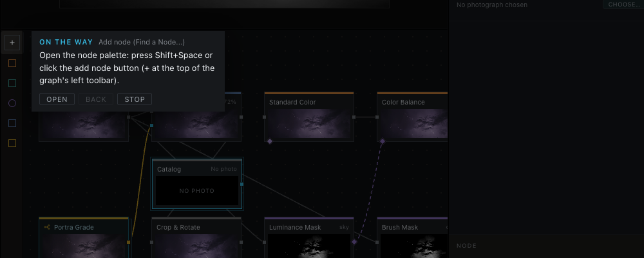Select the Catalog node title
Screen dimensions: 644x258
coord(169,169)
